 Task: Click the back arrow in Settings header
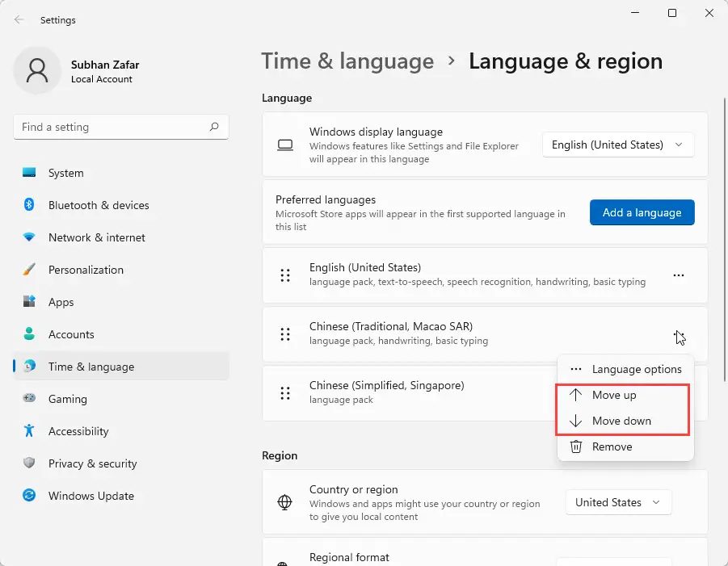(19, 19)
